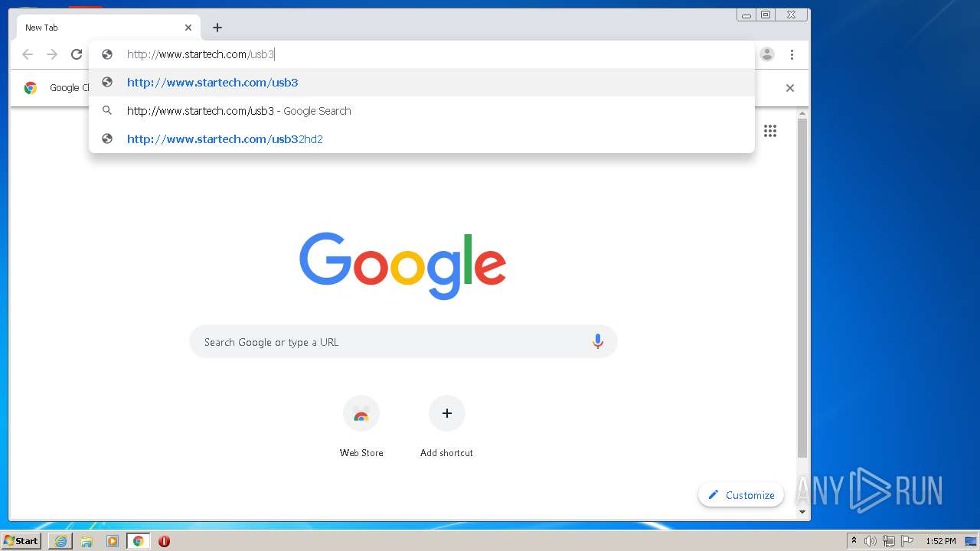
Task: Open the Chrome three-dot menu
Action: pos(792,54)
